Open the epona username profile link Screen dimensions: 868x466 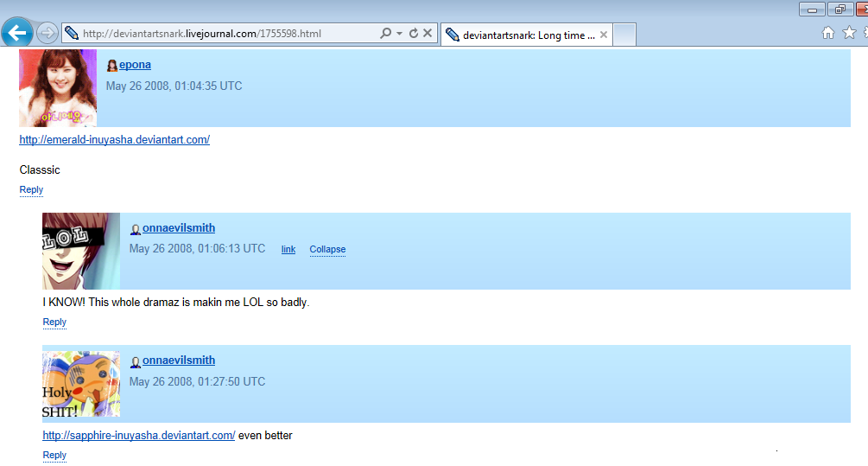click(135, 65)
